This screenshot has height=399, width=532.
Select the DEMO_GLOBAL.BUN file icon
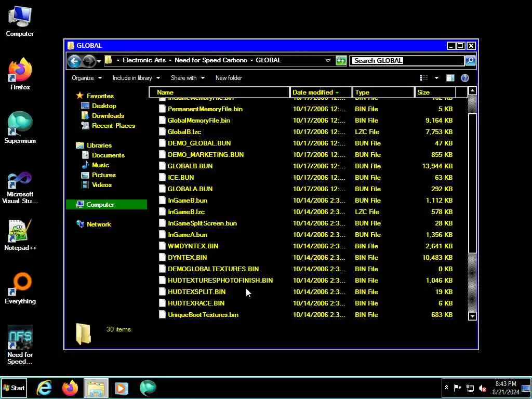click(x=162, y=143)
